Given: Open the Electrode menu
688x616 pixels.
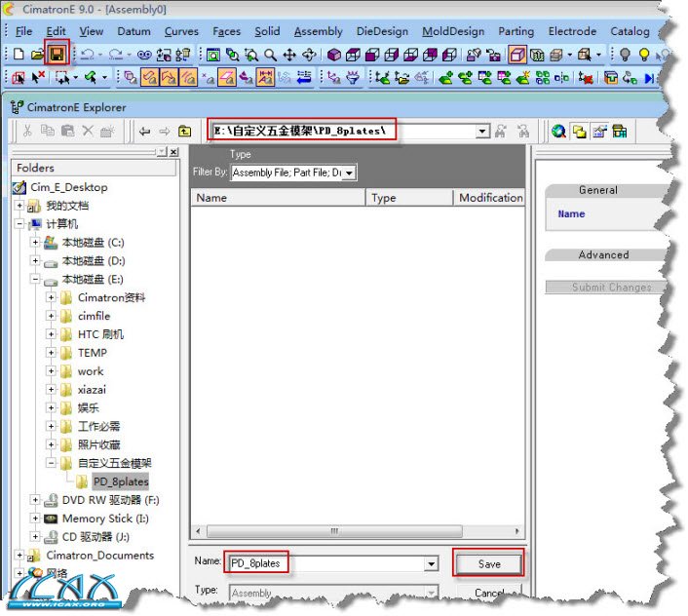Looking at the screenshot, I should [x=572, y=31].
